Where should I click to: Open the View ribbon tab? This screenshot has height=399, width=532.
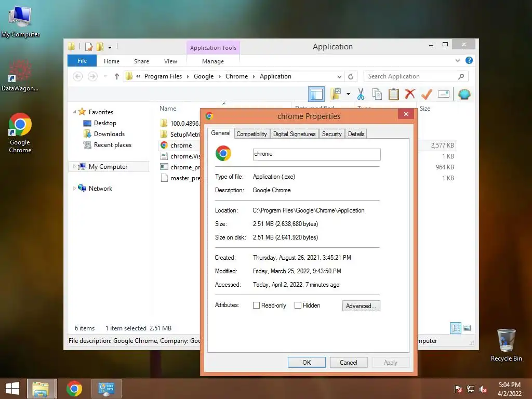click(170, 61)
